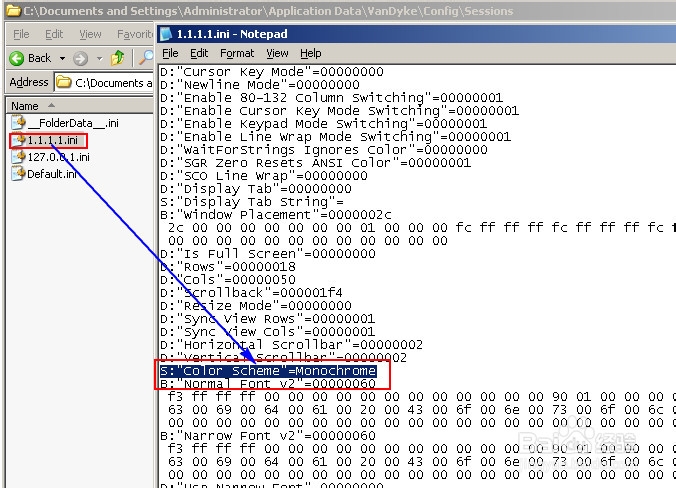Image resolution: width=676 pixels, height=488 pixels.
Task: Select the file Default.ini
Action: pyautogui.click(x=52, y=174)
